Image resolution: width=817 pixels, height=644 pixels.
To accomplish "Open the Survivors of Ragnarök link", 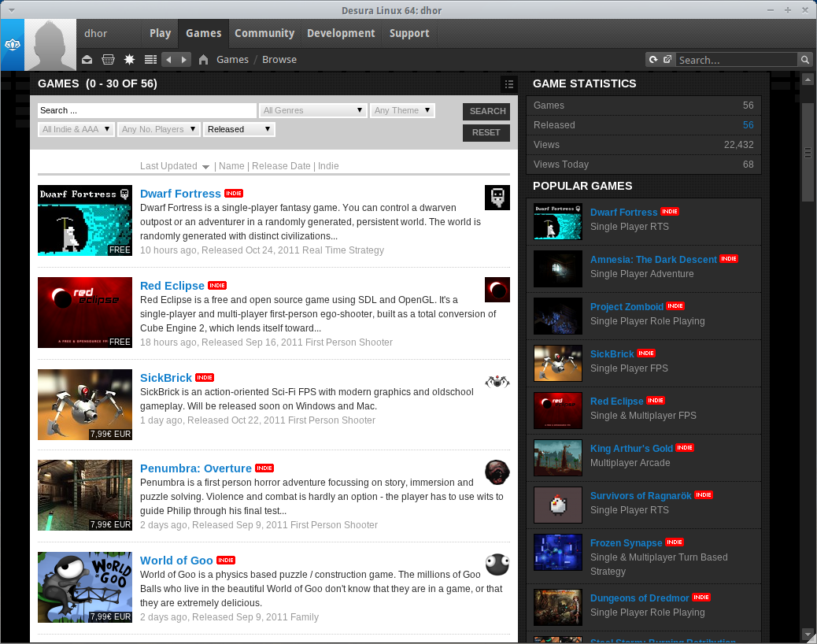I will (x=641, y=496).
